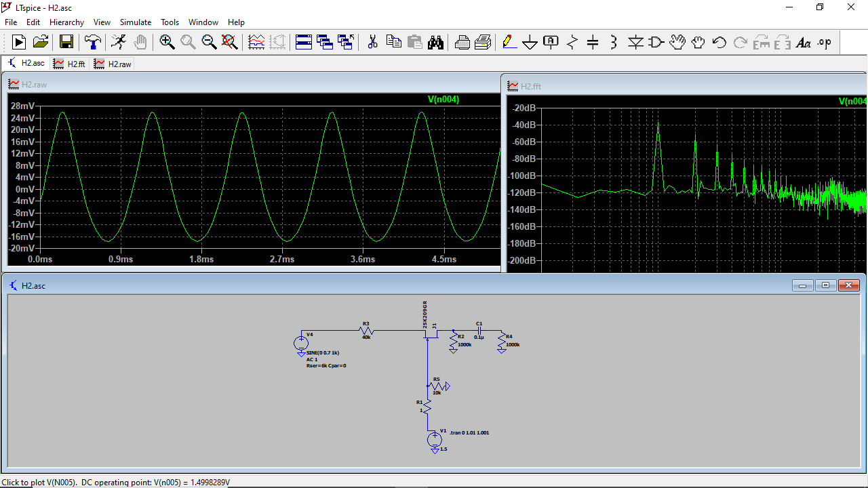Select the Move open-hand tool
The height and width of the screenshot is (488, 868).
[x=677, y=42]
